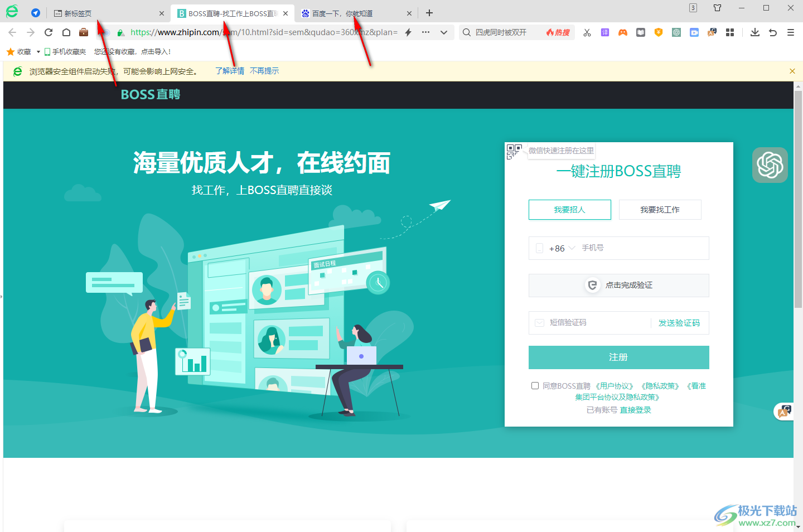Click the BOSS直聘 site logo
Image resolution: width=803 pixels, height=532 pixels.
point(151,95)
